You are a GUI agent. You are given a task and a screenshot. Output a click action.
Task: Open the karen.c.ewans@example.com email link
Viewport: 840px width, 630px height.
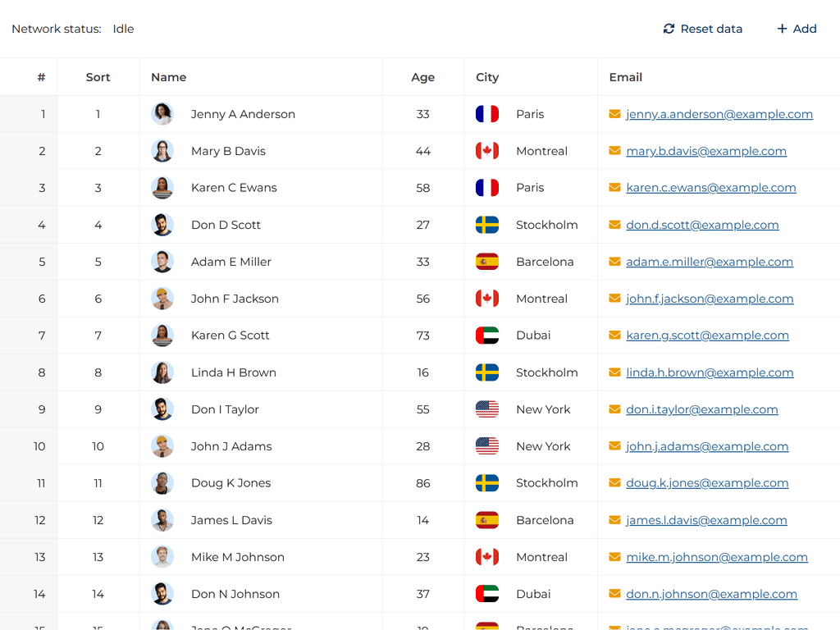[710, 188]
